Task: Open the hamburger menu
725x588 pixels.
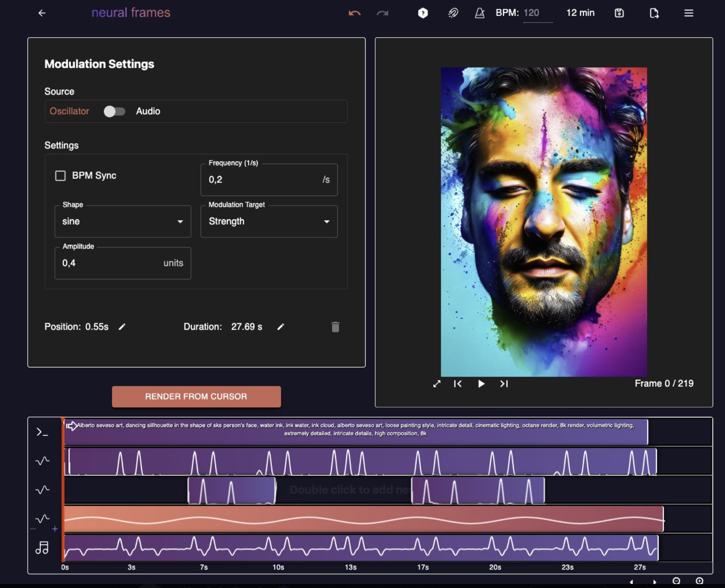Action: [688, 13]
